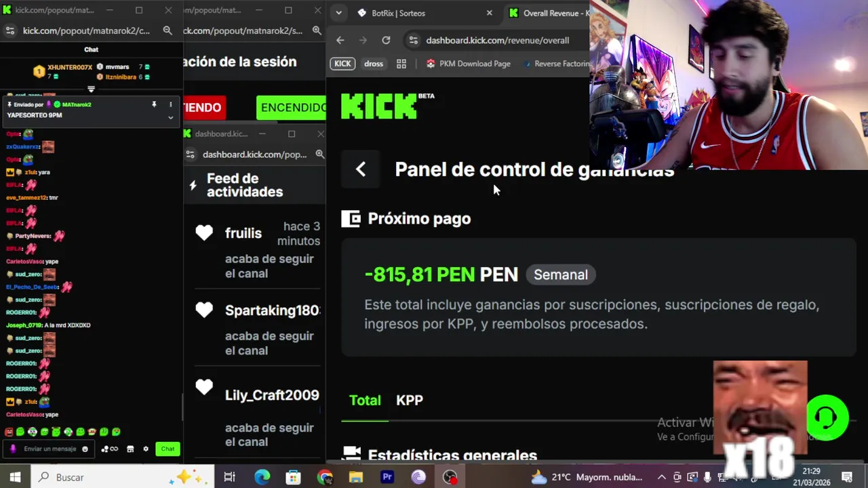Unpin the YAPESORTEO 9PM pinned message
This screenshot has width=868, height=488.
pyautogui.click(x=154, y=104)
